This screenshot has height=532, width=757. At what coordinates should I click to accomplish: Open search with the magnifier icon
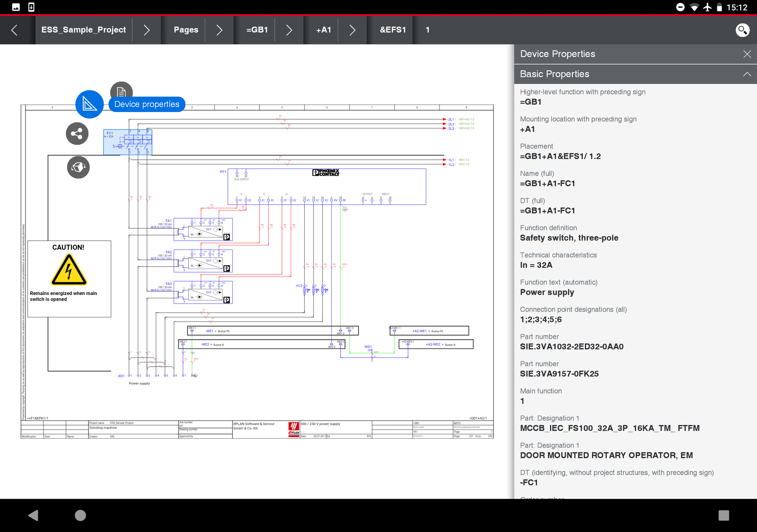click(x=742, y=30)
